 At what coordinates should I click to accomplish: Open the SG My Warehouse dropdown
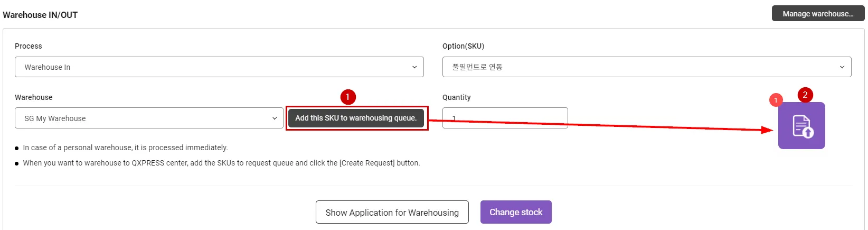149,118
